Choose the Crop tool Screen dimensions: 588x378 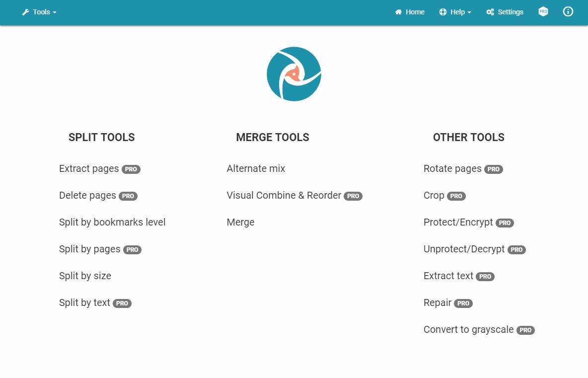434,195
